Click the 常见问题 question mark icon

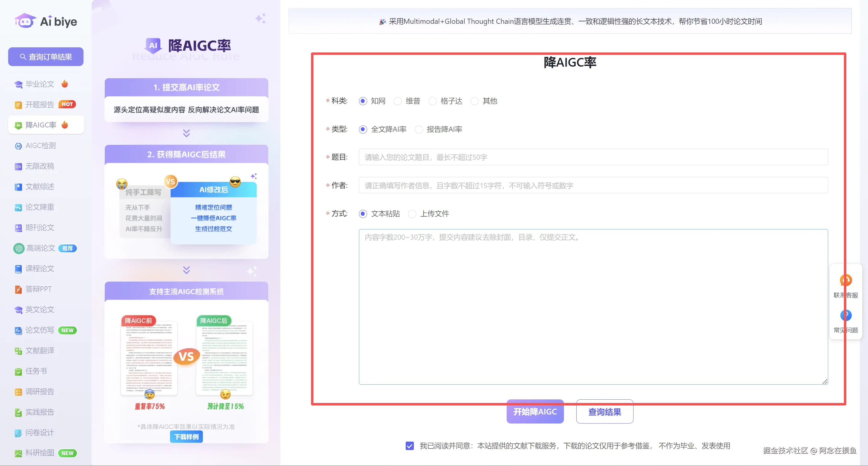(846, 315)
